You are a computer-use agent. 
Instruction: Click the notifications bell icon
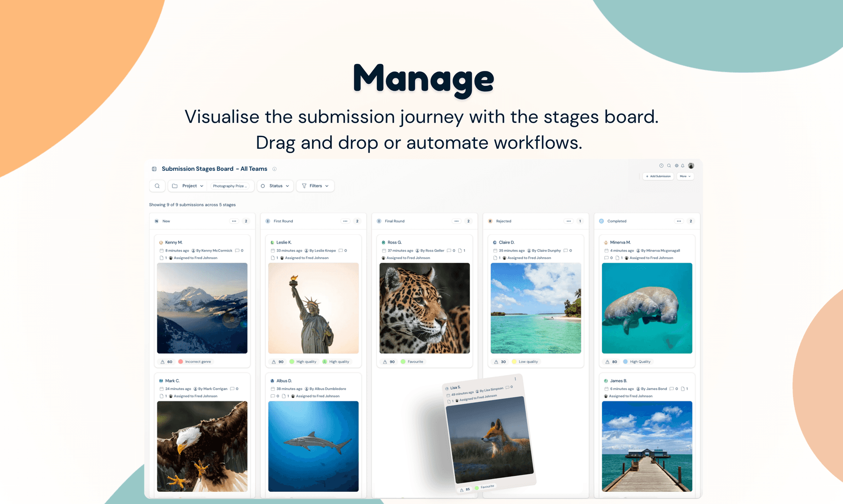click(x=683, y=165)
